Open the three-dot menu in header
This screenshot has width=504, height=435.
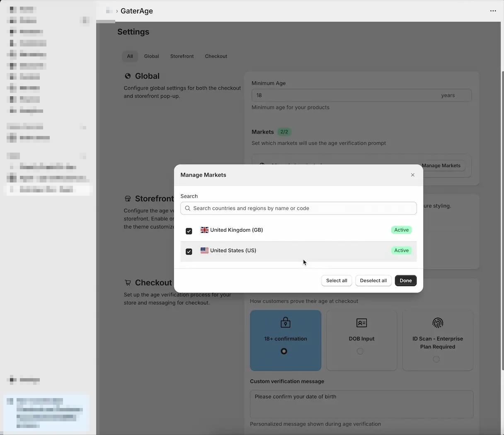tap(493, 11)
